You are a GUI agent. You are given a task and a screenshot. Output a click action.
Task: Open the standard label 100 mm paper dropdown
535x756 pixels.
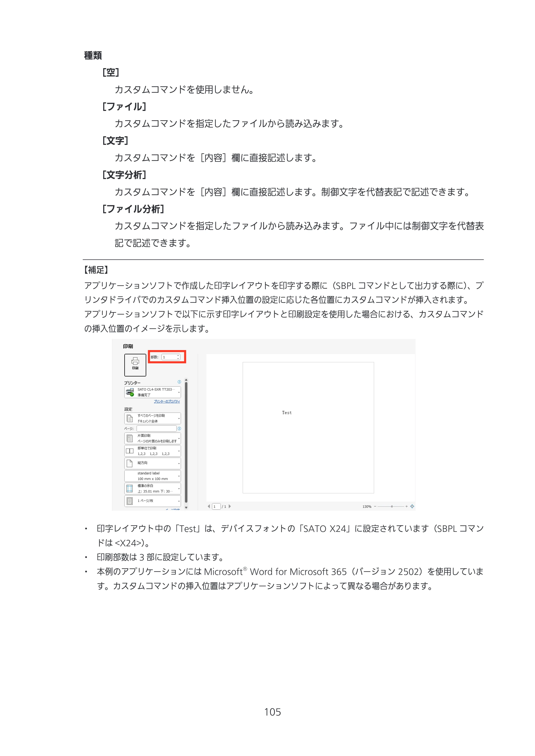click(152, 476)
